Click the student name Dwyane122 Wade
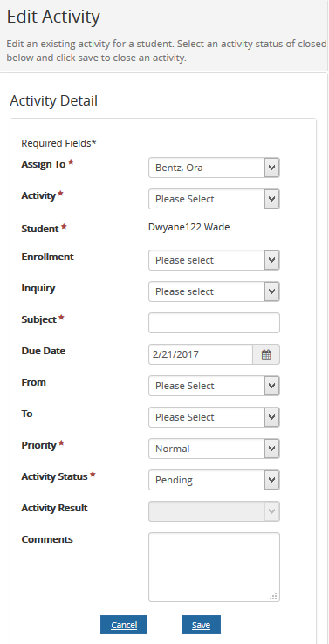Screen dimensions: 329x644 pos(189,227)
